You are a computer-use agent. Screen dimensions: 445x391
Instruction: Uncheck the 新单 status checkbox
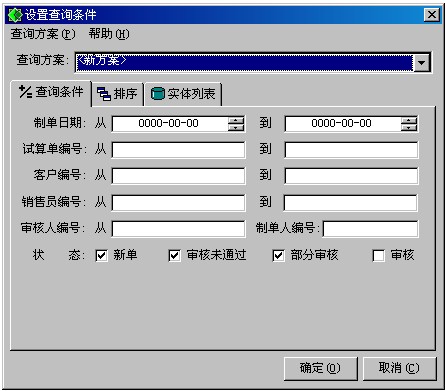tap(101, 256)
